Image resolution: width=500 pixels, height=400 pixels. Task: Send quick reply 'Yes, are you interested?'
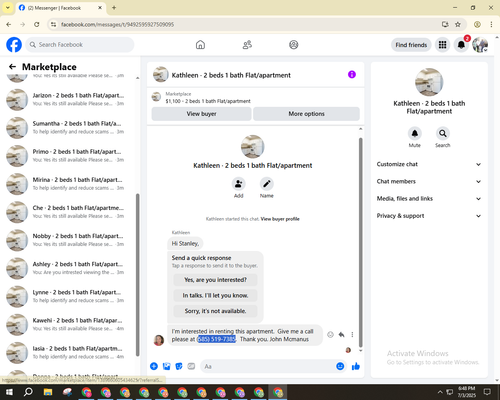[215, 280]
